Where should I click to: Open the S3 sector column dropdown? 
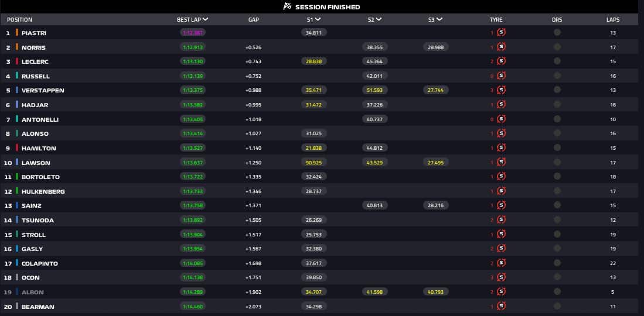[x=439, y=19]
